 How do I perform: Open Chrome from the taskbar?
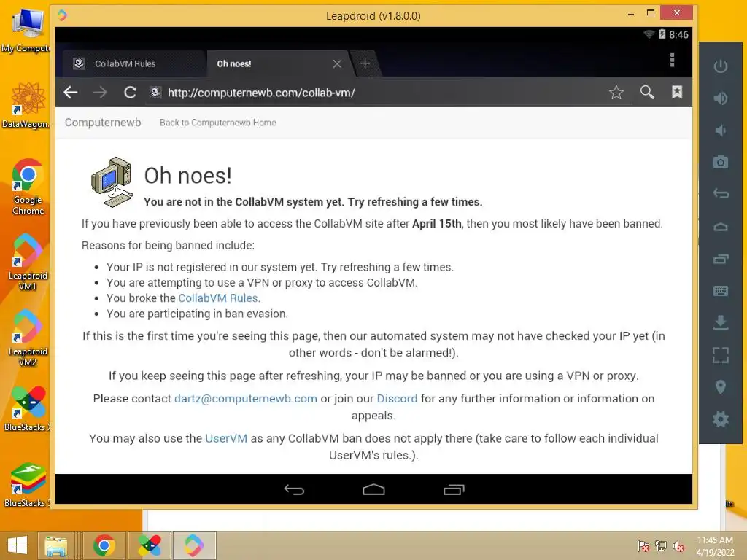(104, 545)
